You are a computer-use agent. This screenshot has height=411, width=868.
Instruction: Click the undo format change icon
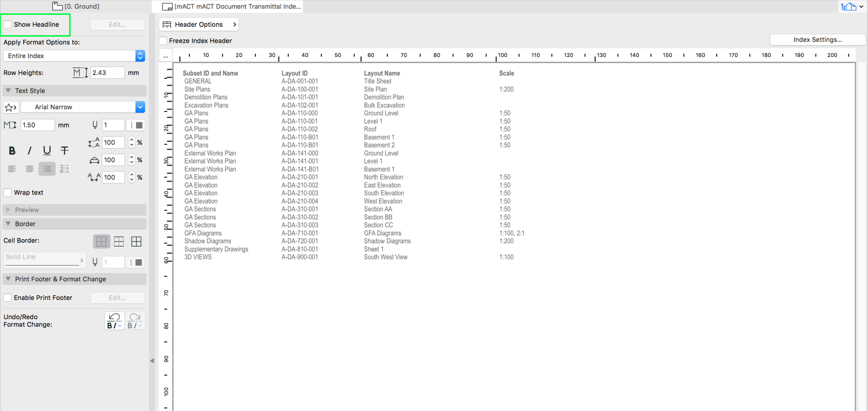(114, 321)
